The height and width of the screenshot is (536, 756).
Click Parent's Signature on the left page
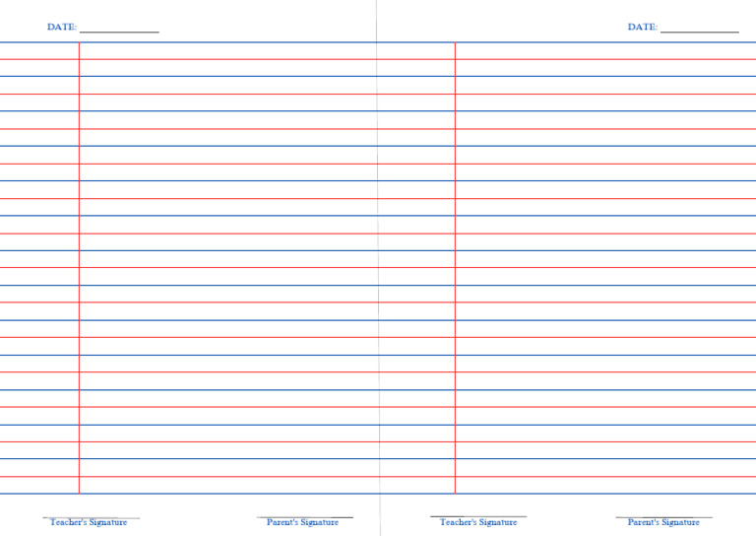[x=303, y=522]
